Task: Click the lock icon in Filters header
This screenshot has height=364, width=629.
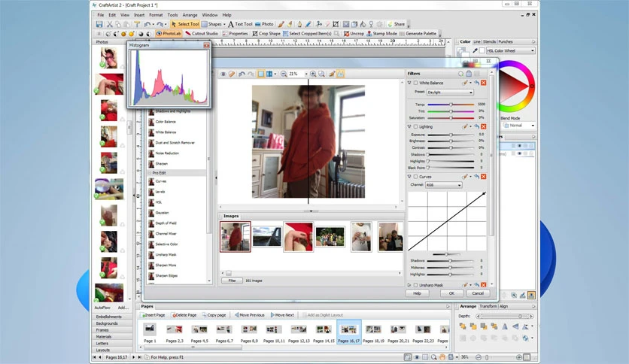Action: 469,74
